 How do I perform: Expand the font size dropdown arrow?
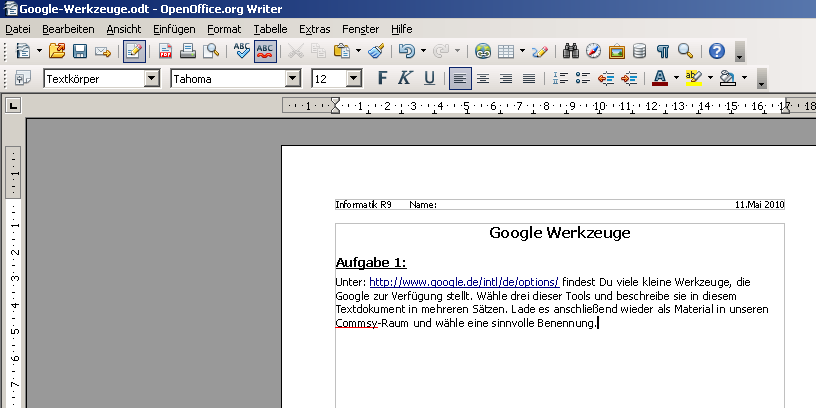click(x=354, y=79)
